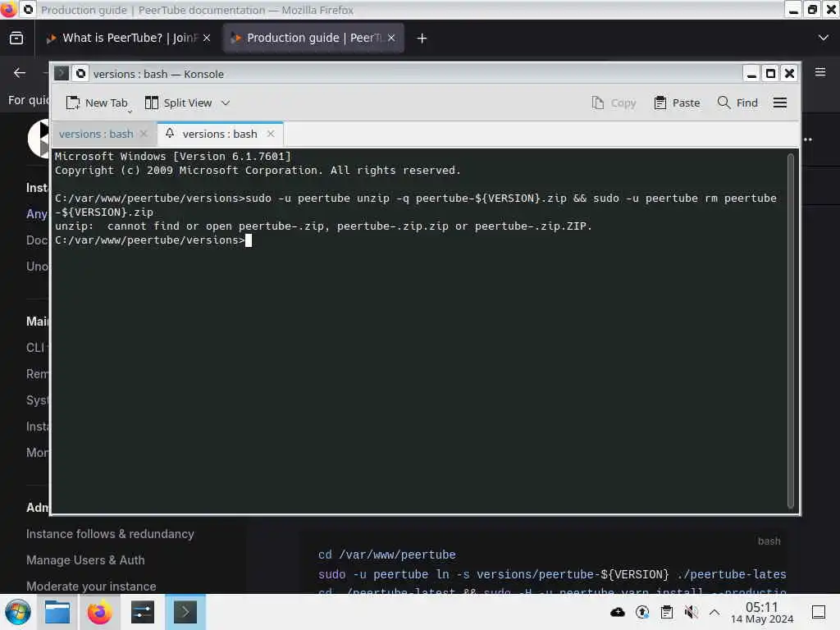Click the cd /var/www/peertube code line
This screenshot has height=630, width=840.
pos(387,555)
